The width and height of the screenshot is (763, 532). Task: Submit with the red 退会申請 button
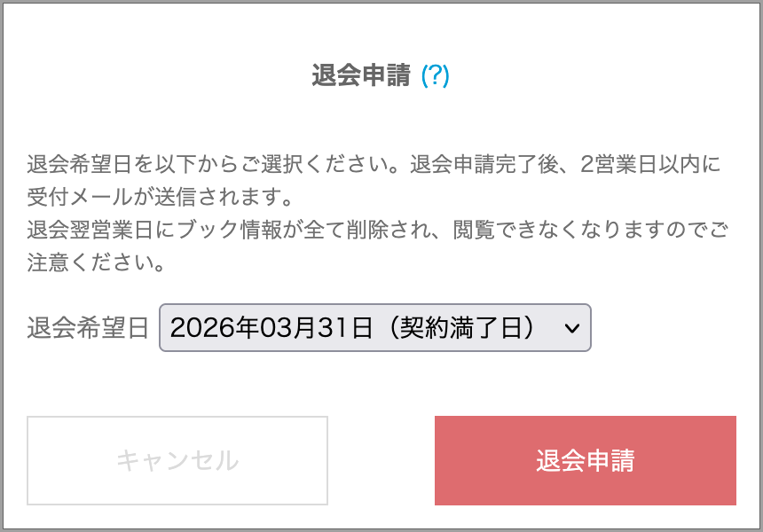click(x=585, y=460)
